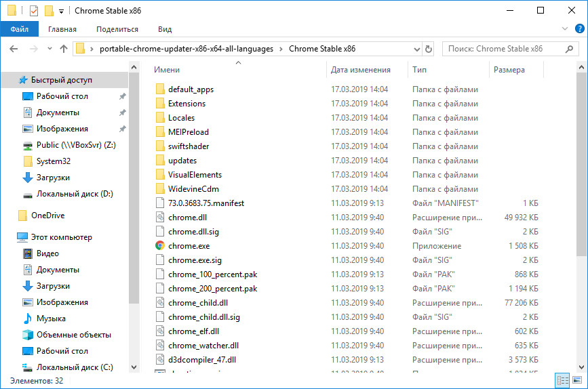Switch to details view layout icon

563,381
